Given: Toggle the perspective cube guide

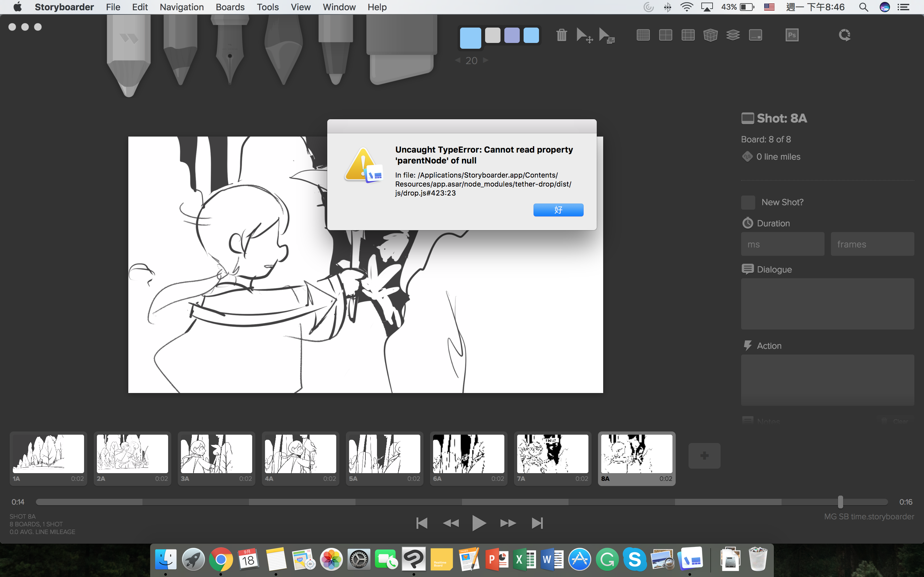Looking at the screenshot, I should pyautogui.click(x=711, y=35).
